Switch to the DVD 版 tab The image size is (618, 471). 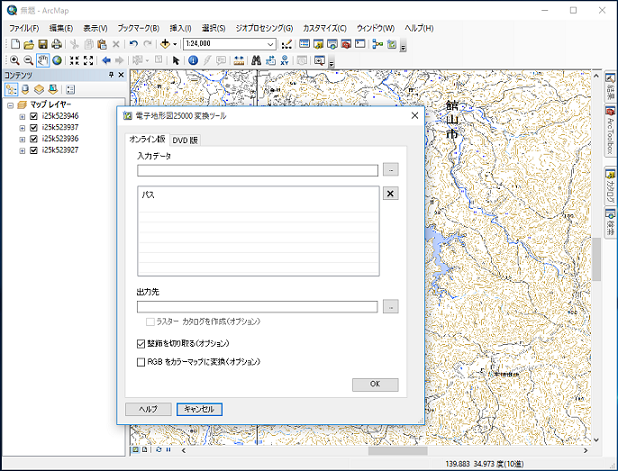pyautogui.click(x=185, y=140)
